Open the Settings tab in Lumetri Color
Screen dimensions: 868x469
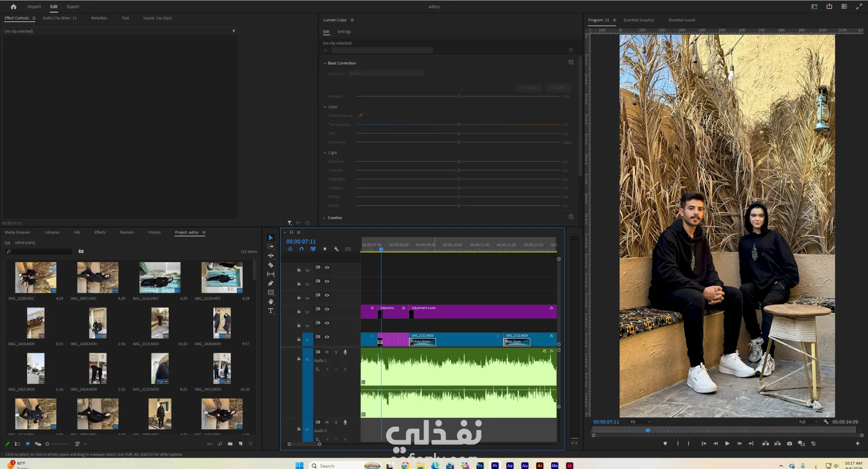[344, 32]
